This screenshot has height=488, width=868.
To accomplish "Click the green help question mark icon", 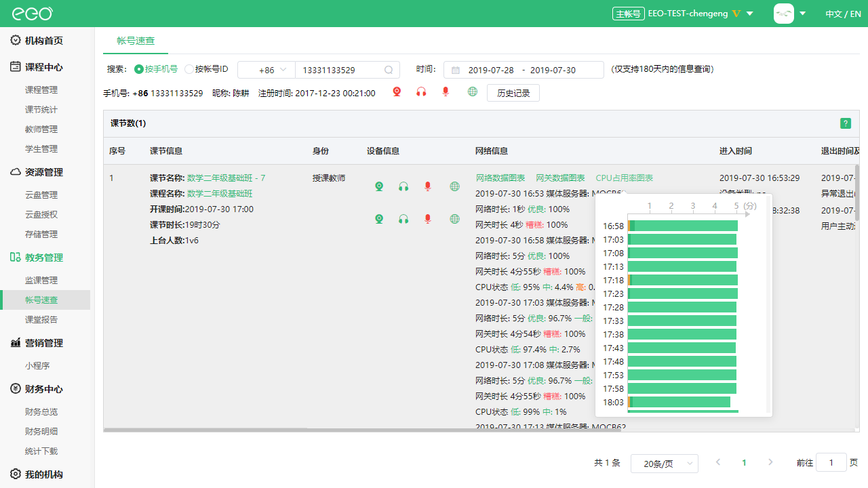I will (x=846, y=123).
